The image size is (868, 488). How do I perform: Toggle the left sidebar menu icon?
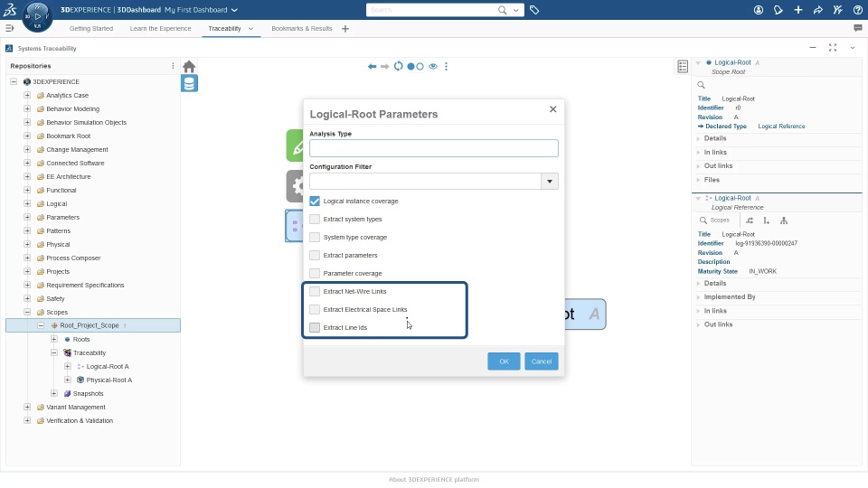[9, 28]
